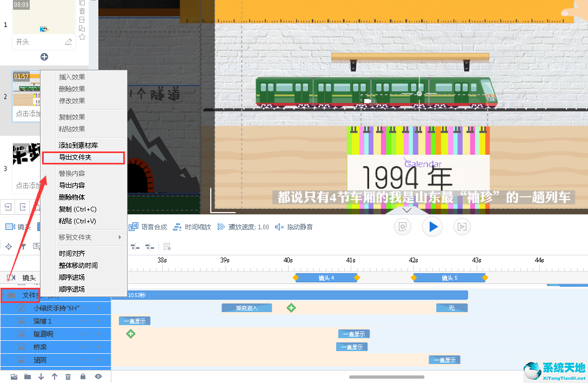Click the magnifier preview icon beside the play button
This screenshot has width=588, height=383.
(402, 227)
